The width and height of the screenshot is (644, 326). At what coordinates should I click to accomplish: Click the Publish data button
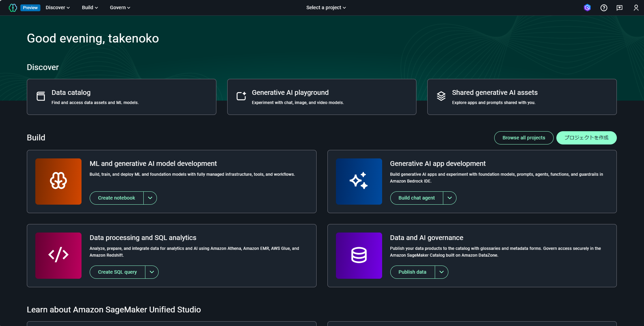[x=412, y=272]
